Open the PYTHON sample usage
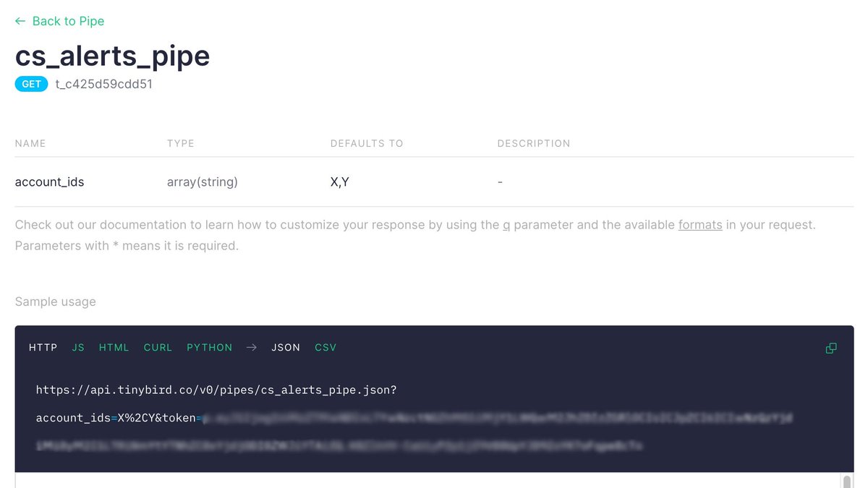Image resolution: width=868 pixels, height=488 pixels. pos(209,348)
